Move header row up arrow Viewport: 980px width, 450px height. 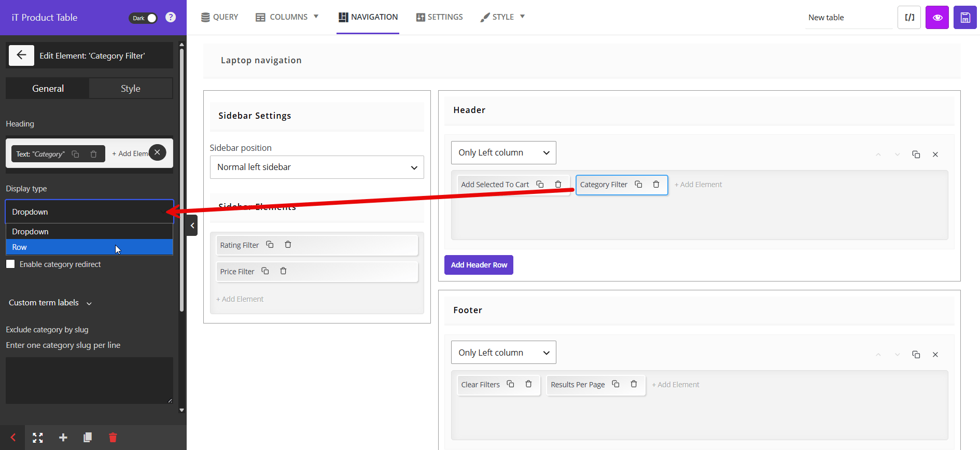878,154
